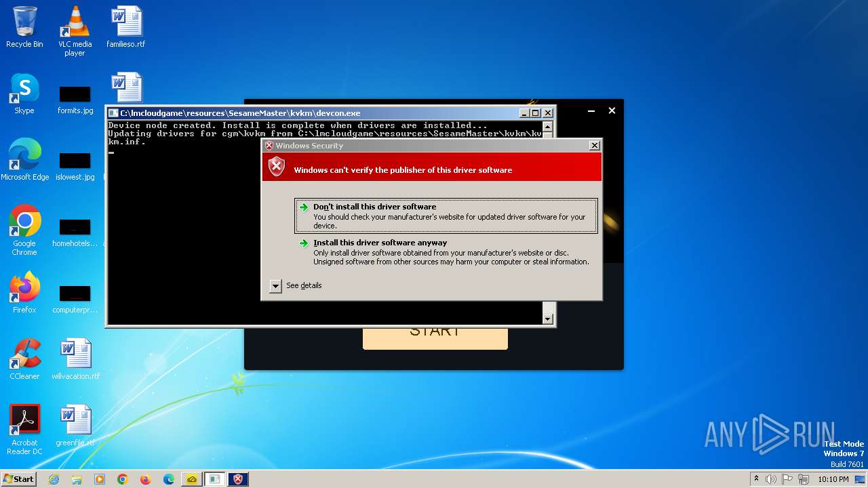868x488 pixels.
Task: Switch to Windows Security taskbar item
Action: [238, 479]
